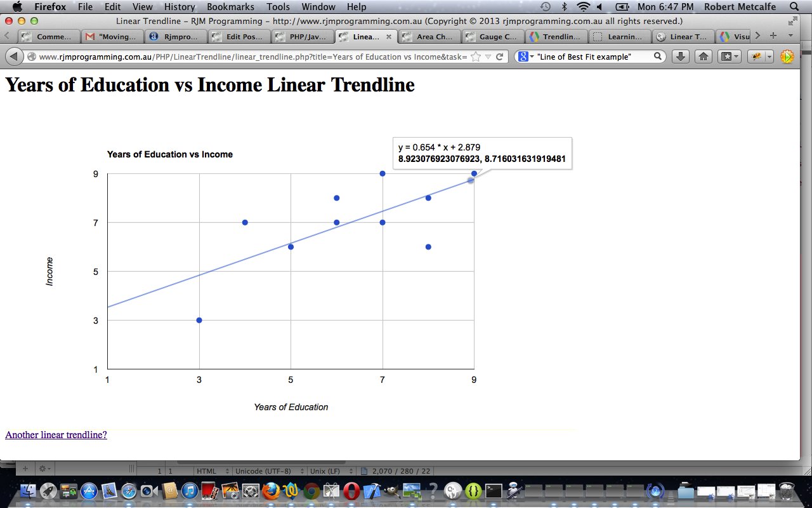Click the 'Another linear trendline?' link
The image size is (812, 508).
click(x=56, y=435)
